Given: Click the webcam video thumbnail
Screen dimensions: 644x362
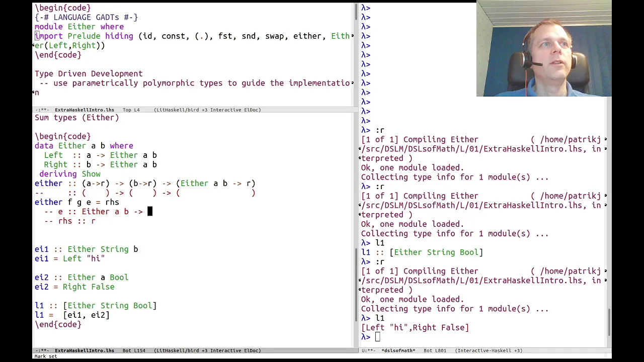Looking at the screenshot, I should [x=544, y=48].
